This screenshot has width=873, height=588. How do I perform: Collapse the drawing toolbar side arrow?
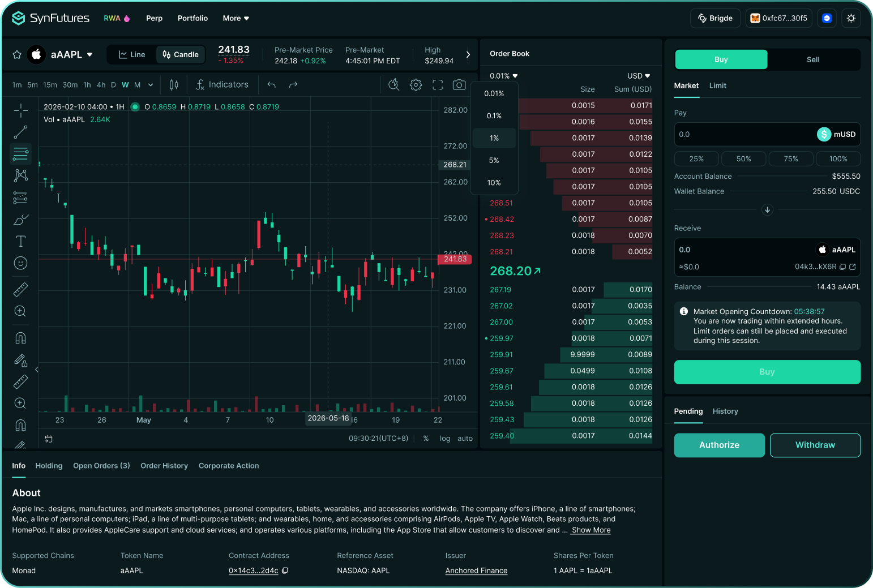(x=36, y=370)
